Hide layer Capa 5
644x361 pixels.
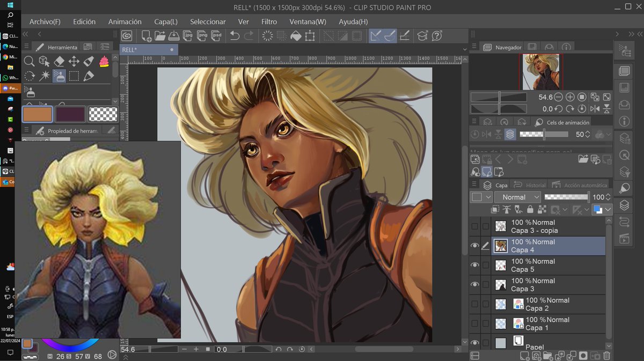pos(474,265)
